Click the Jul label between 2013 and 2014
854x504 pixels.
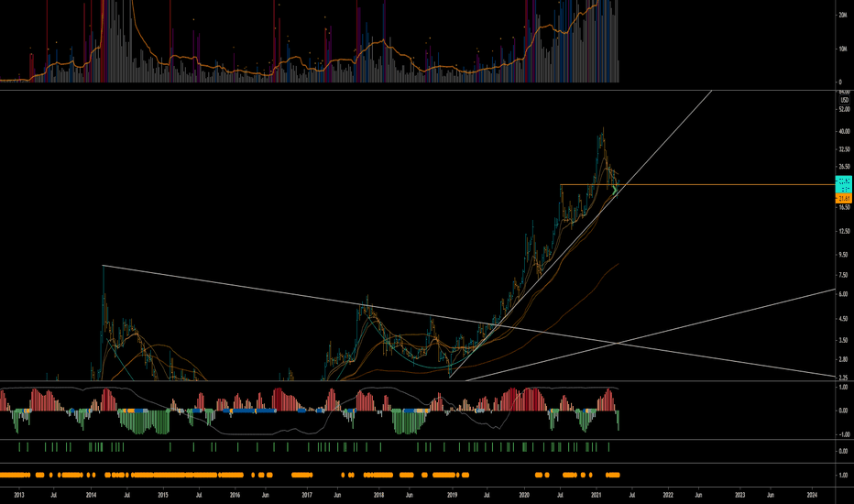click(x=53, y=495)
